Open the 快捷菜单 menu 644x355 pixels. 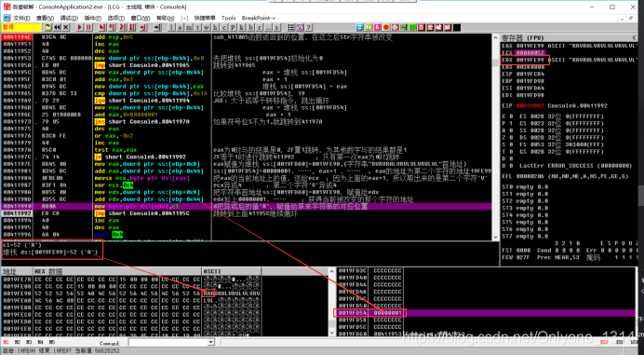tap(205, 18)
